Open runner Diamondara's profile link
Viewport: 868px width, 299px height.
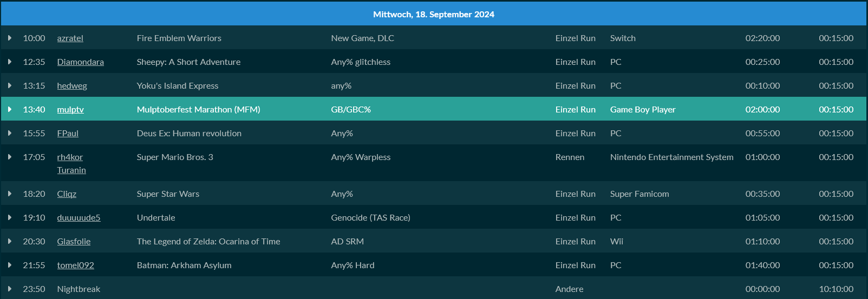[x=81, y=62]
